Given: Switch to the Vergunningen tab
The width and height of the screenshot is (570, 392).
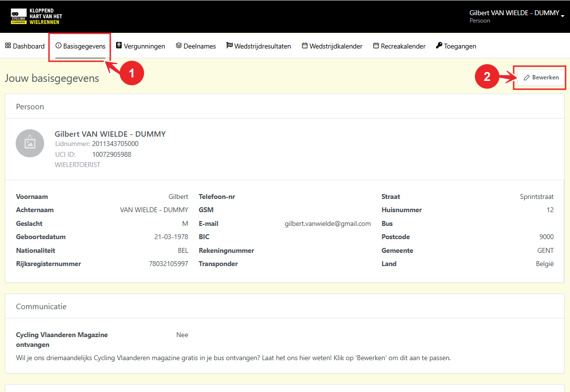Looking at the screenshot, I should click(144, 46).
